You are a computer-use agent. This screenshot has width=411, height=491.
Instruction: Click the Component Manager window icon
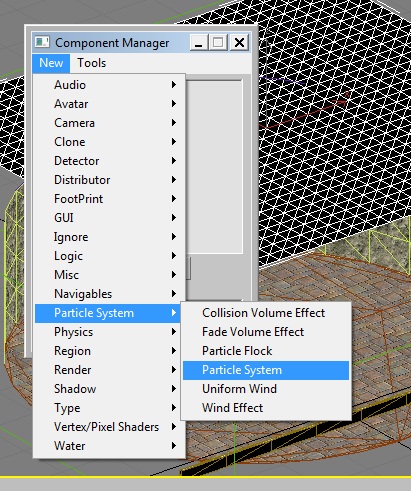point(42,42)
